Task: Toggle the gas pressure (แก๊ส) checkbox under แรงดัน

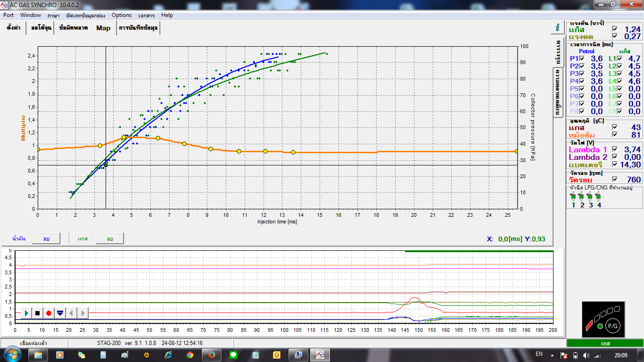Action: click(x=614, y=29)
